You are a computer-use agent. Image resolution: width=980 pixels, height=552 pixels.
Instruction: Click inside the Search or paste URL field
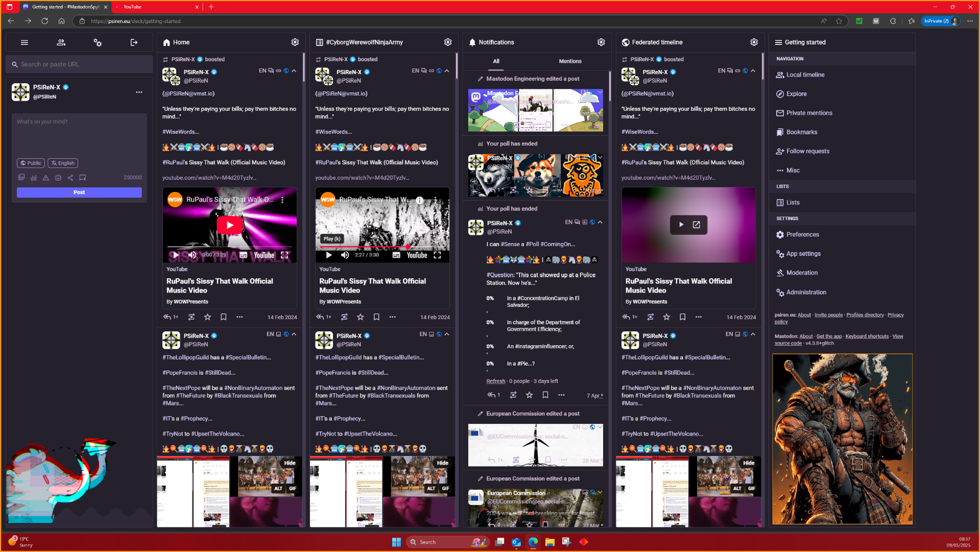(79, 64)
